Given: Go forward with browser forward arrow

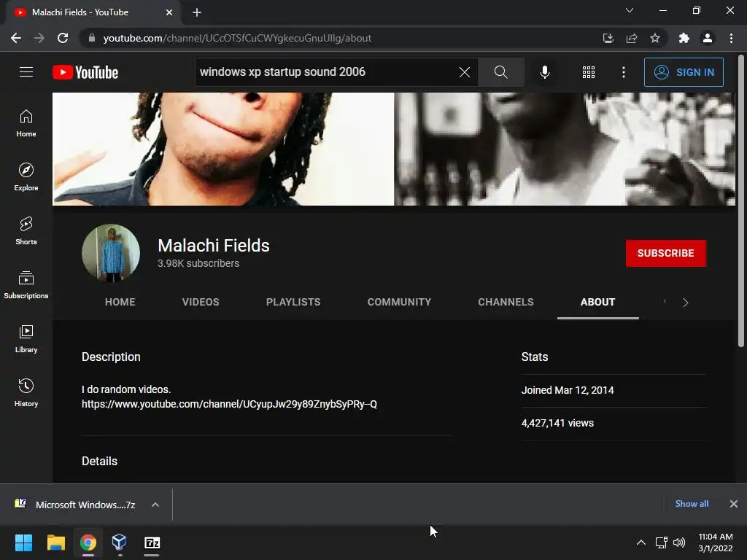Looking at the screenshot, I should [39, 38].
